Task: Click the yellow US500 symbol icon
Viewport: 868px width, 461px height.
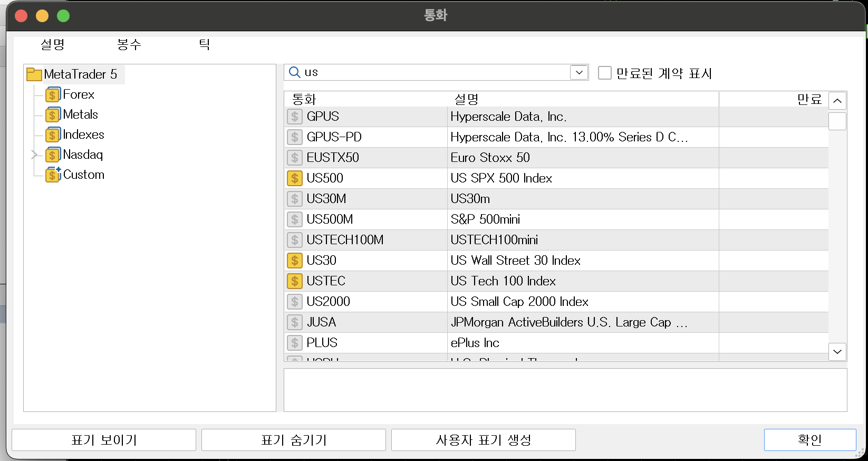Action: point(295,178)
